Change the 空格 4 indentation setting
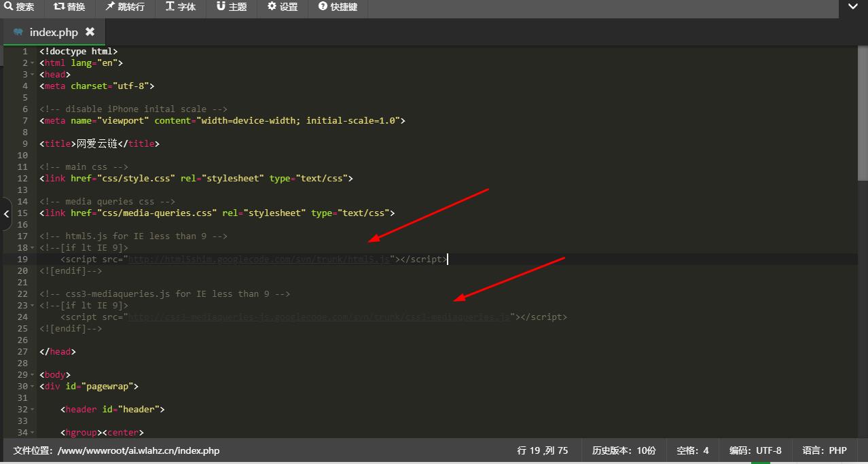 point(693,450)
